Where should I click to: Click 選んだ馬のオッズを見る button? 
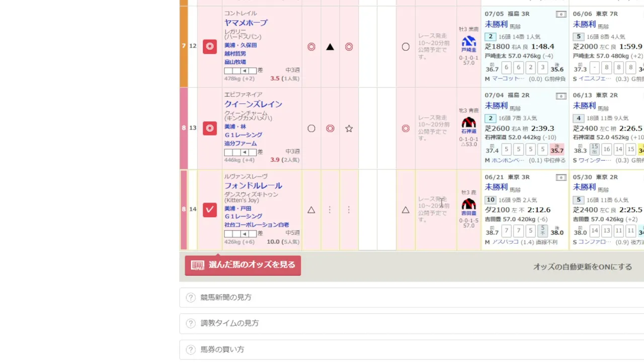[x=243, y=265]
